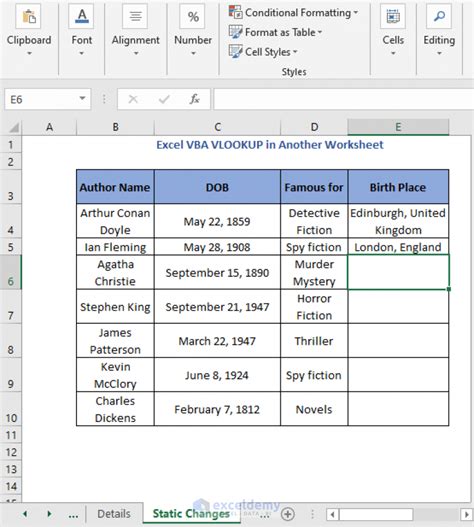Image resolution: width=474 pixels, height=527 pixels.
Task: Select the 'Agatha Christie' cell
Action: 115,272
